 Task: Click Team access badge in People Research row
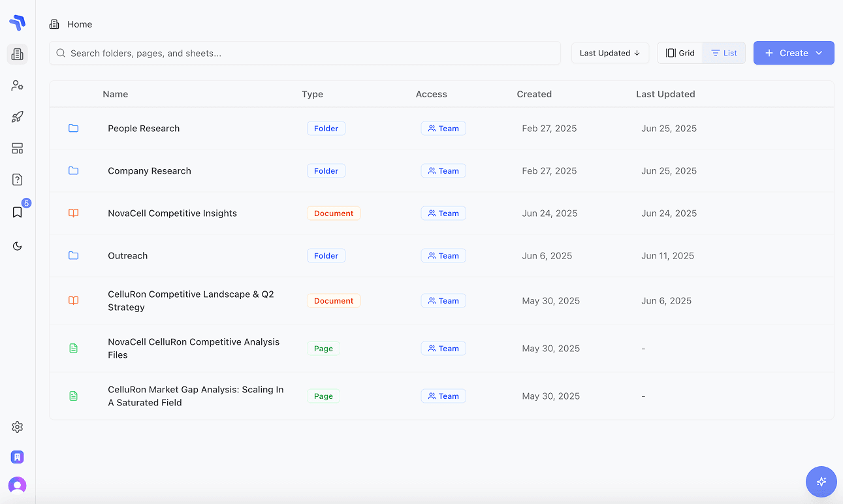[x=443, y=129]
